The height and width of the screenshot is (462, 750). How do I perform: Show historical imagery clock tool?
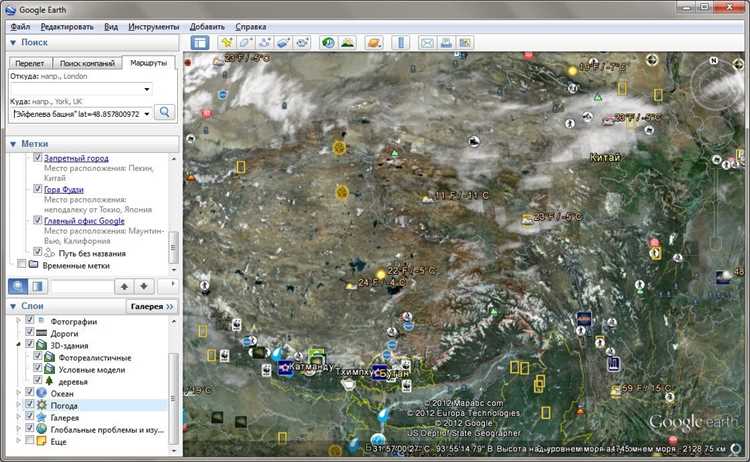(x=328, y=43)
